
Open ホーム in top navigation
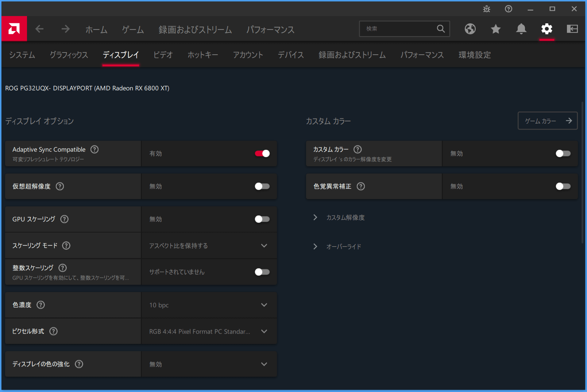coord(97,30)
